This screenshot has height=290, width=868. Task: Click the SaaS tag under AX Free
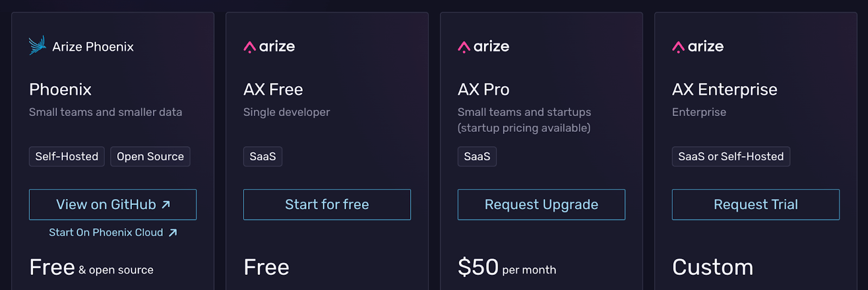point(263,157)
